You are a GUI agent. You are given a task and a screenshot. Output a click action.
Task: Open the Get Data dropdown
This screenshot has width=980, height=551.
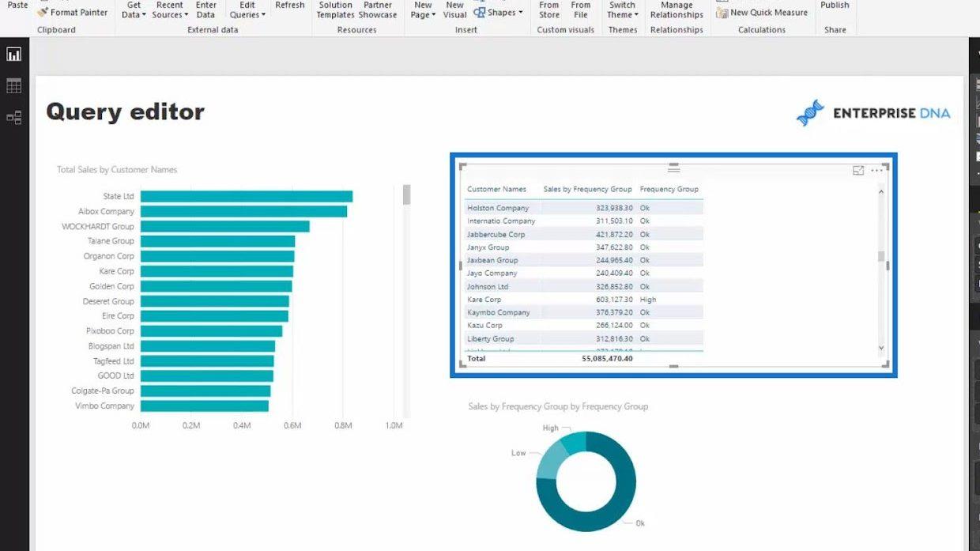point(134,9)
